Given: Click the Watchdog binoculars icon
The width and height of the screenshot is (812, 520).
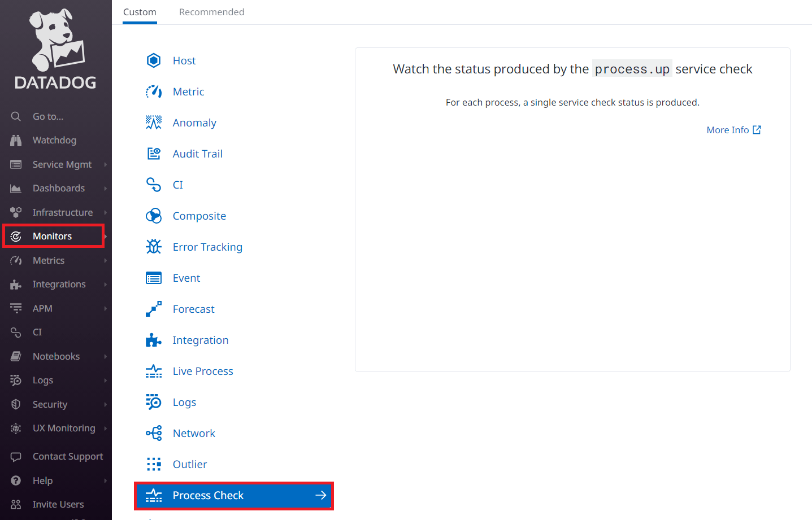Looking at the screenshot, I should 16,140.
